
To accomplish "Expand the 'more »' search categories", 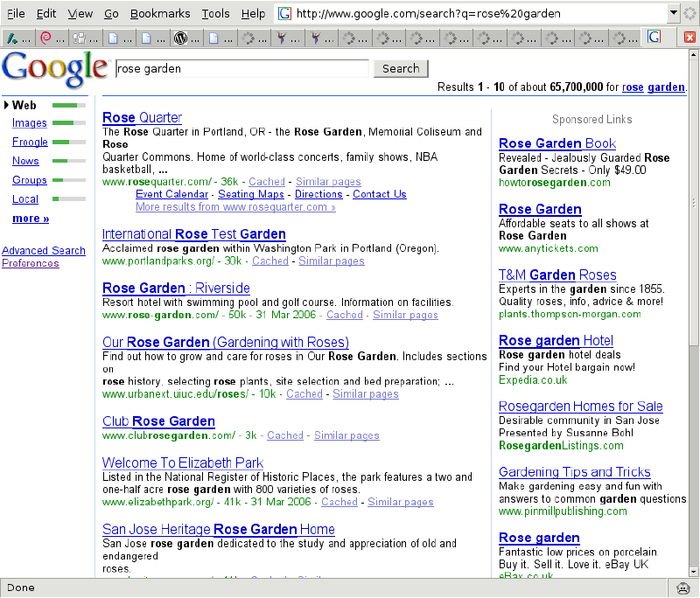I will click(x=31, y=219).
